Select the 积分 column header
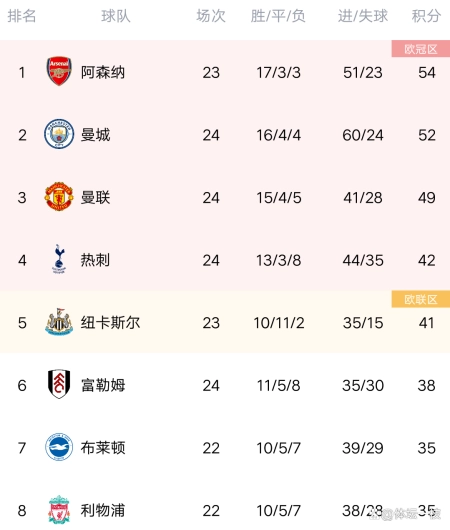This screenshot has height=530, width=450. point(426,16)
